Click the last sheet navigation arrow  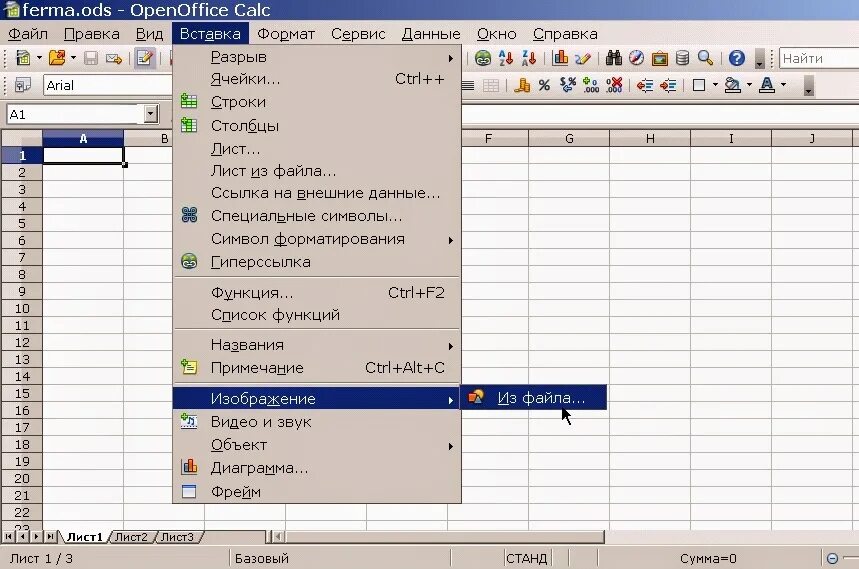tap(50, 537)
